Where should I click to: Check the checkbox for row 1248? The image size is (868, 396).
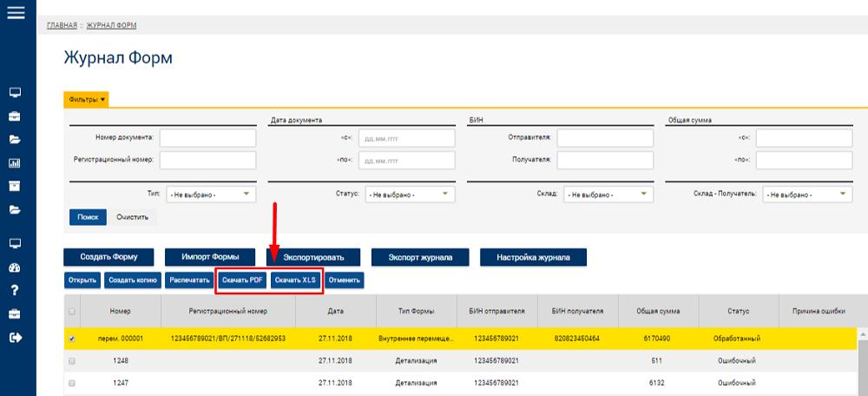[x=71, y=361]
